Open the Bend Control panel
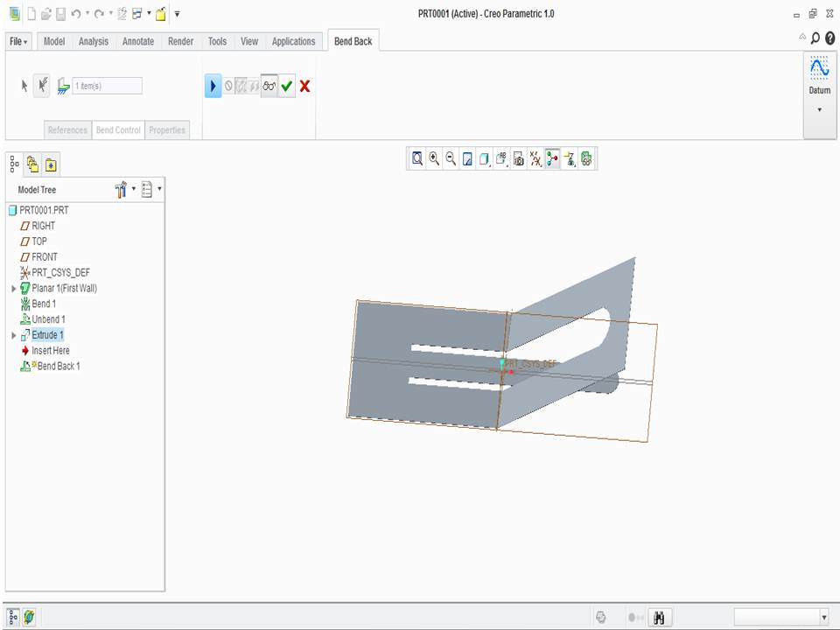840x630 pixels. tap(118, 130)
